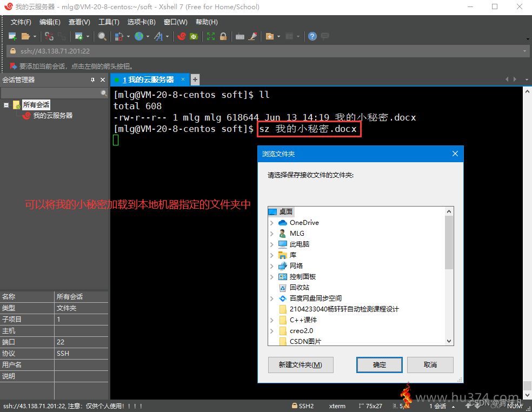Viewport: 532px width, 412px height.
Task: Click the keyboard mapping toolbar icon
Action: click(240, 36)
